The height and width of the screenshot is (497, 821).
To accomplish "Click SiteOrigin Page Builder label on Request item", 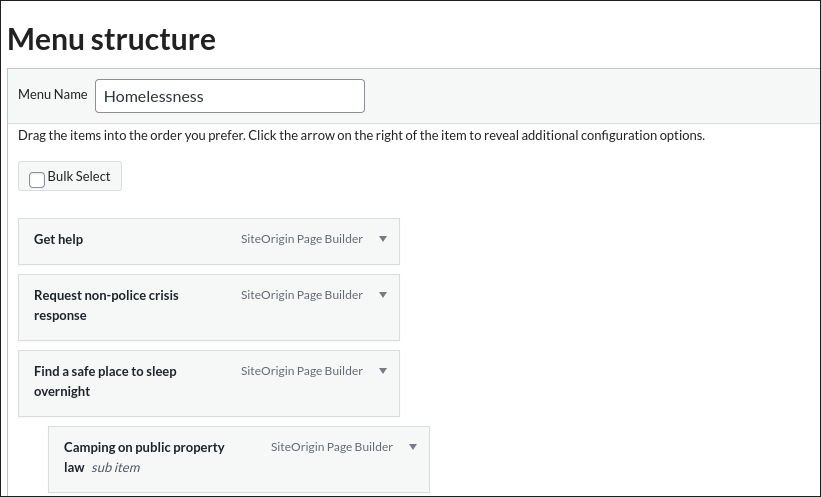I will (x=301, y=295).
